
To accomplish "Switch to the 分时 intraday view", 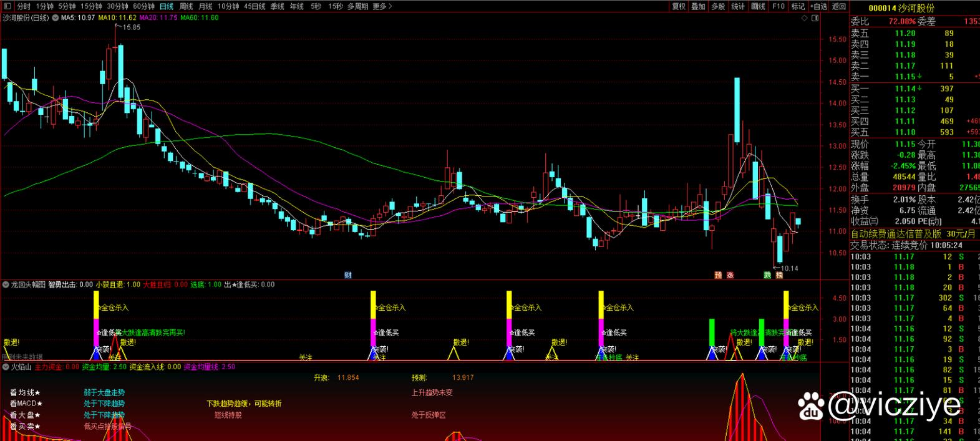I will click(23, 6).
